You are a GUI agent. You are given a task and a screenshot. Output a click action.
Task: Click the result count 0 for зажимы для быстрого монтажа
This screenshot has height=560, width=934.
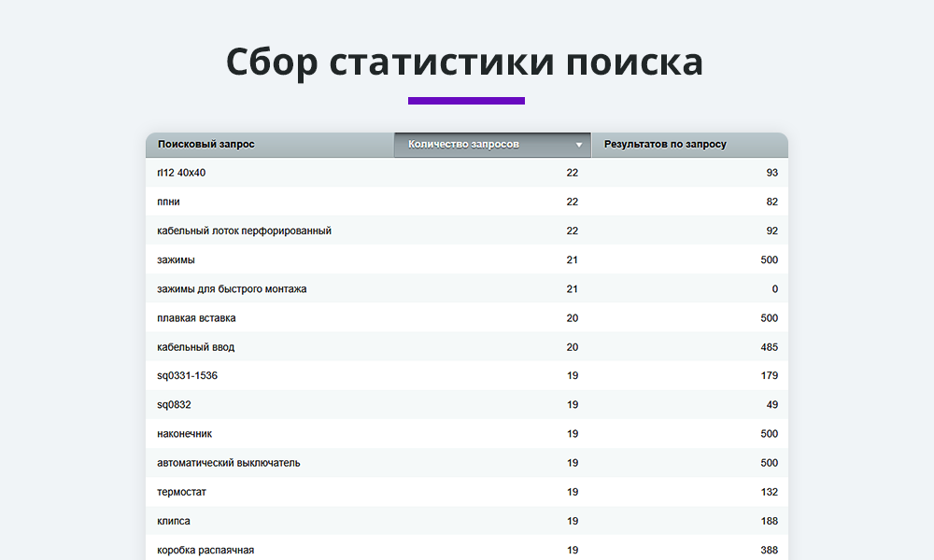(774, 288)
